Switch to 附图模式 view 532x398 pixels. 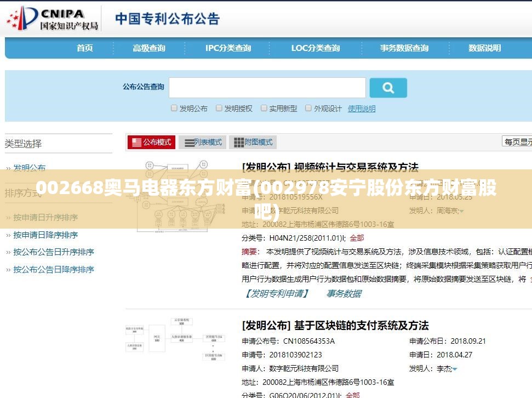(253, 143)
